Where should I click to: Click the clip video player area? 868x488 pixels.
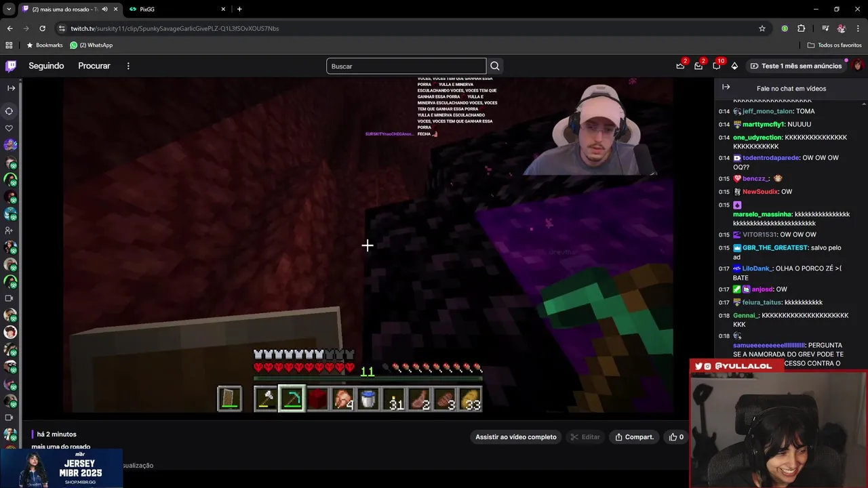pos(368,245)
